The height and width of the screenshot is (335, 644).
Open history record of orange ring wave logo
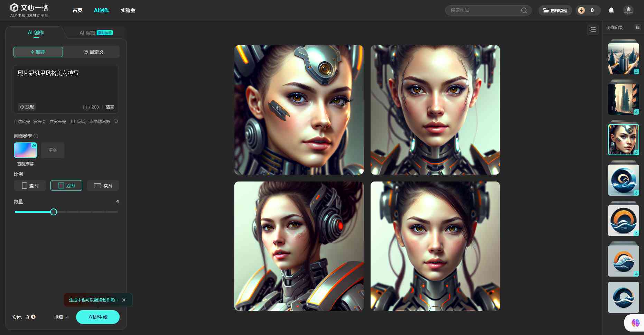[x=624, y=220]
